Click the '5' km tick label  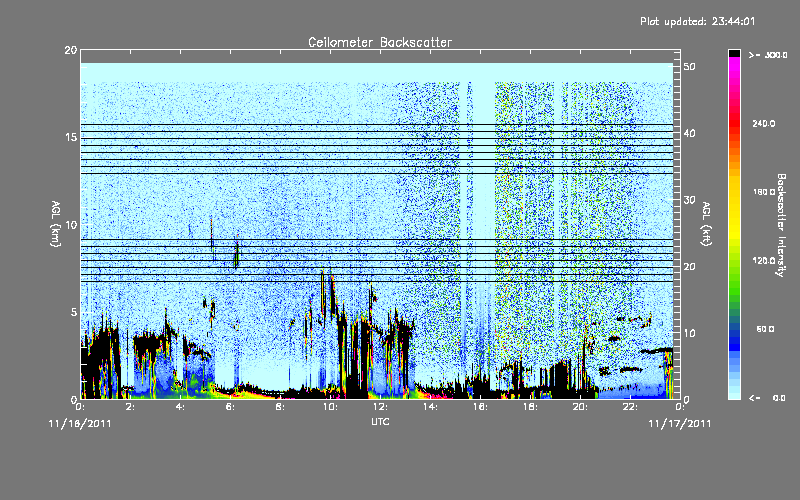[x=74, y=312]
